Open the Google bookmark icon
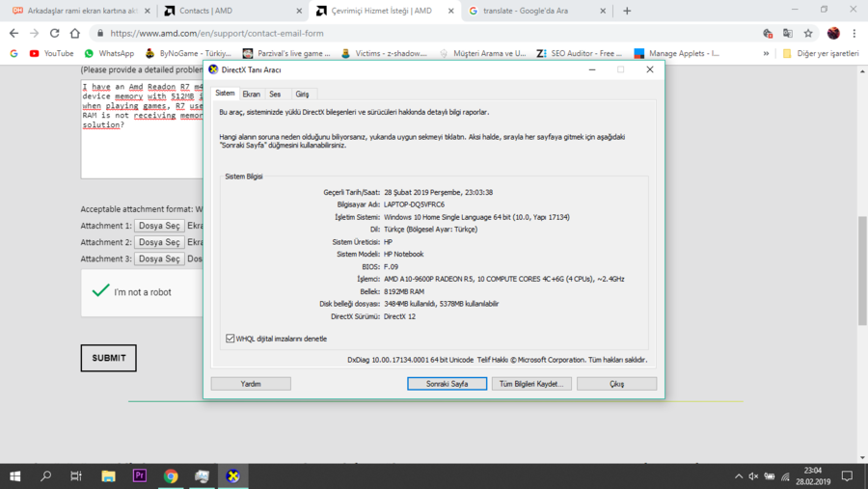The height and width of the screenshot is (489, 868). pyautogui.click(x=14, y=53)
